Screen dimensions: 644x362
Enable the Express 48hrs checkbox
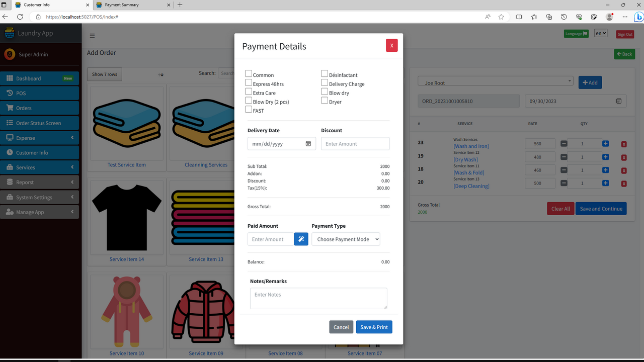(x=248, y=83)
